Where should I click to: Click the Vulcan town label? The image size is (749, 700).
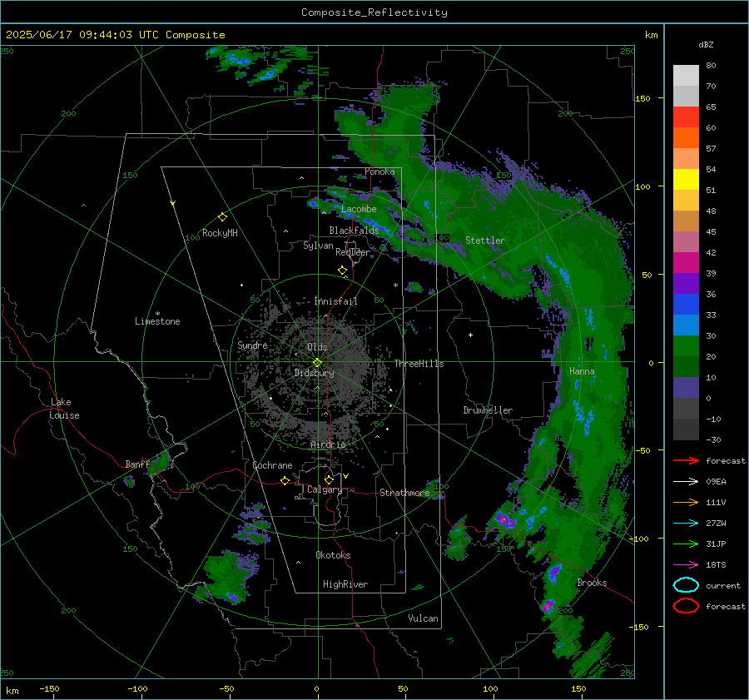click(x=423, y=618)
